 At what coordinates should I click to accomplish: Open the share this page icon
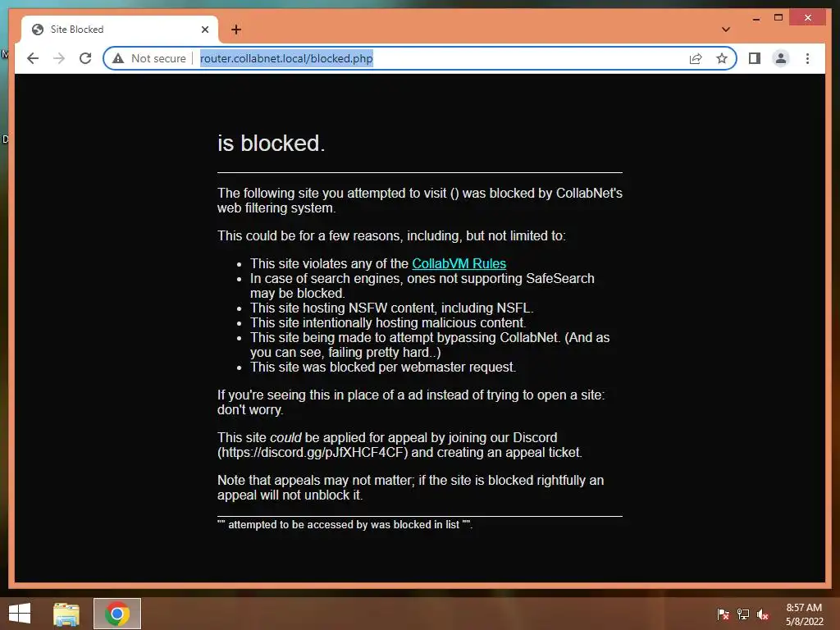[x=696, y=58]
